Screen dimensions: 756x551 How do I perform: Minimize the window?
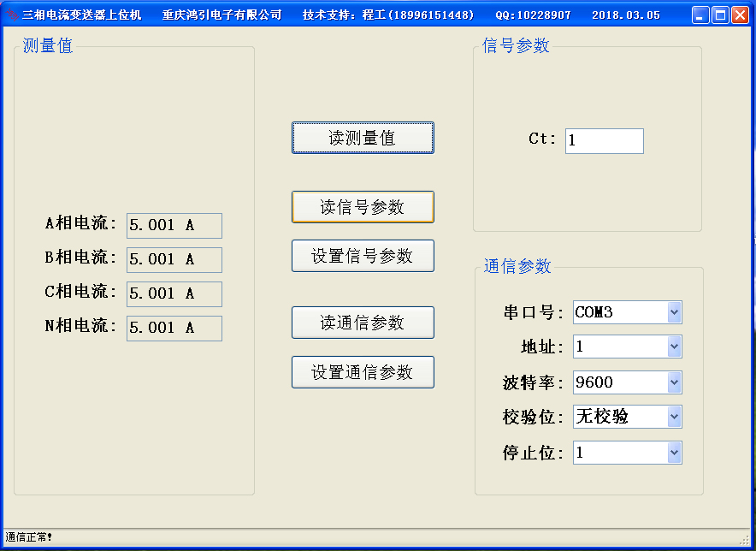point(700,15)
